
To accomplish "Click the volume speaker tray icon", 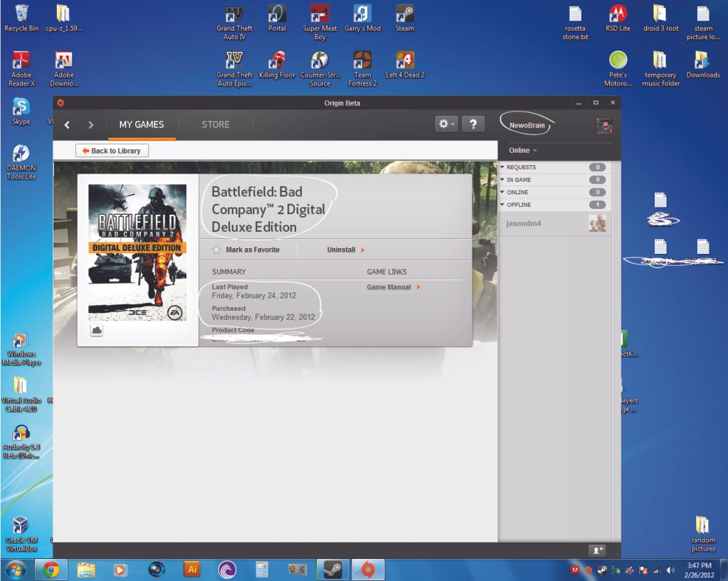I will tap(670, 570).
